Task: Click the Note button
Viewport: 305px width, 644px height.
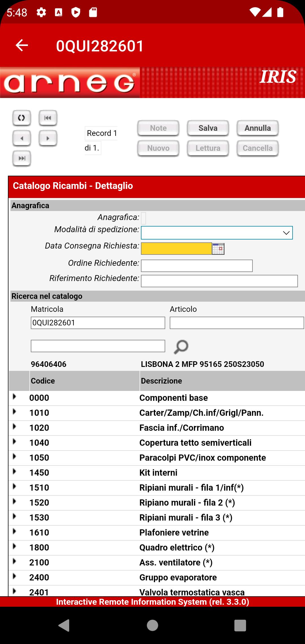Action: click(158, 128)
